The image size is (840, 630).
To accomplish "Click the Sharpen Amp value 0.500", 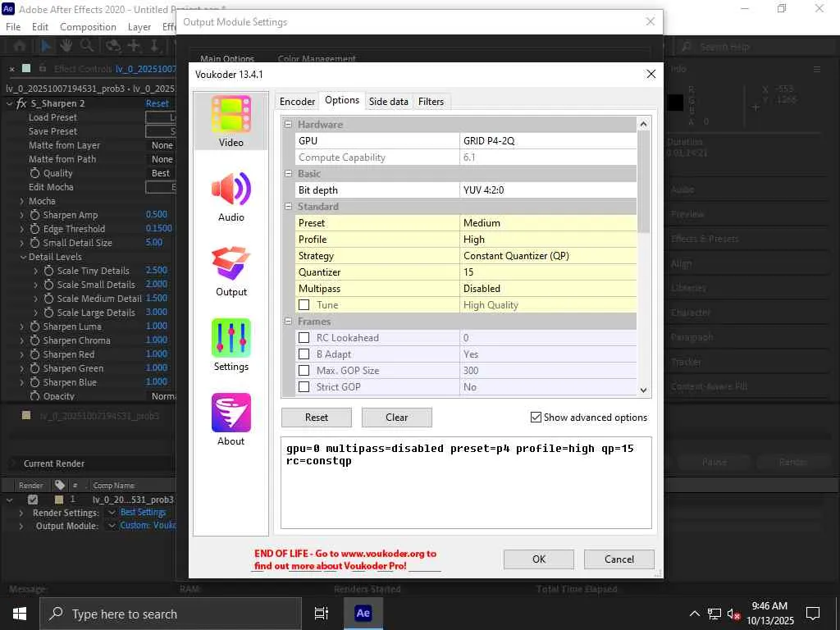I will (157, 214).
